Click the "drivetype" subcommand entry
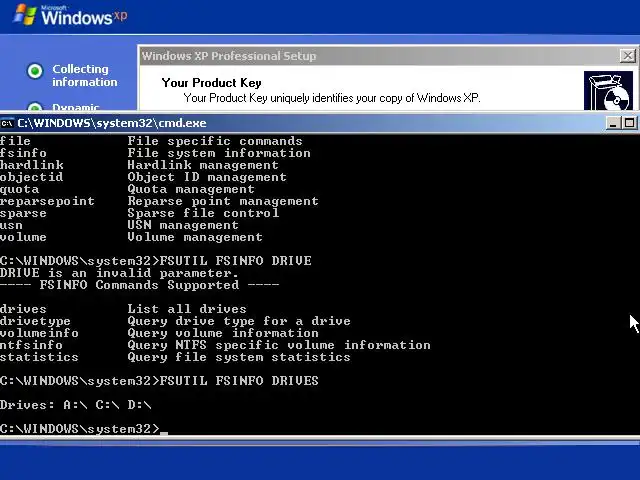640x480 pixels. tap(36, 321)
